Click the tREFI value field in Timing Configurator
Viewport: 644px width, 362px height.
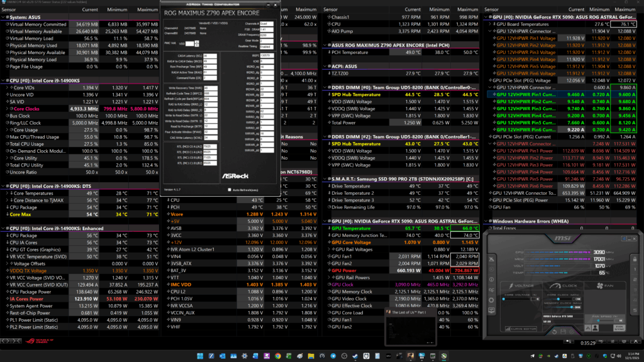[x=267, y=55]
